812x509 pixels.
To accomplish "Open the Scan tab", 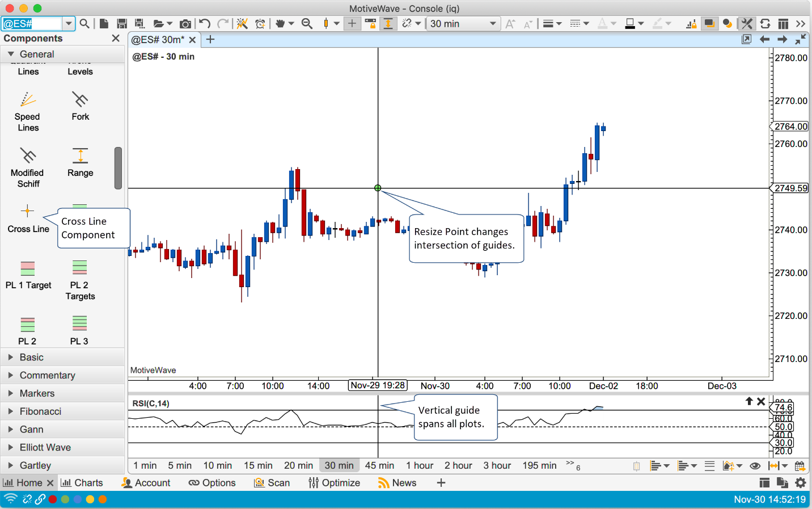I will (272, 483).
